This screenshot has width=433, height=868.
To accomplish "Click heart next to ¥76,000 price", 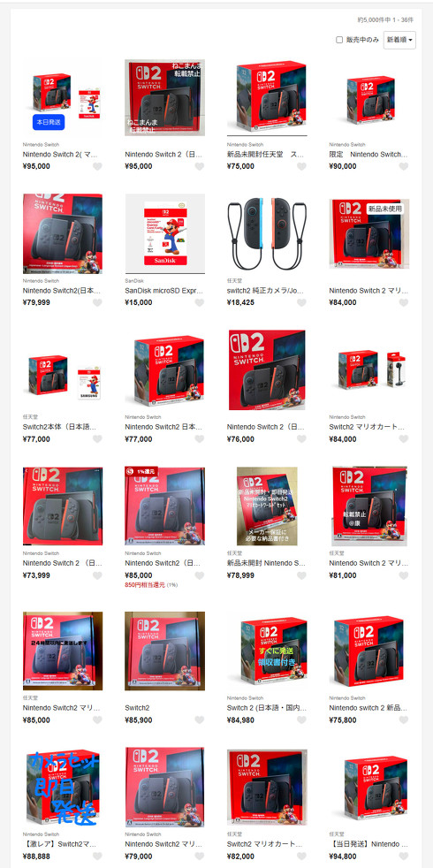I will point(301,439).
